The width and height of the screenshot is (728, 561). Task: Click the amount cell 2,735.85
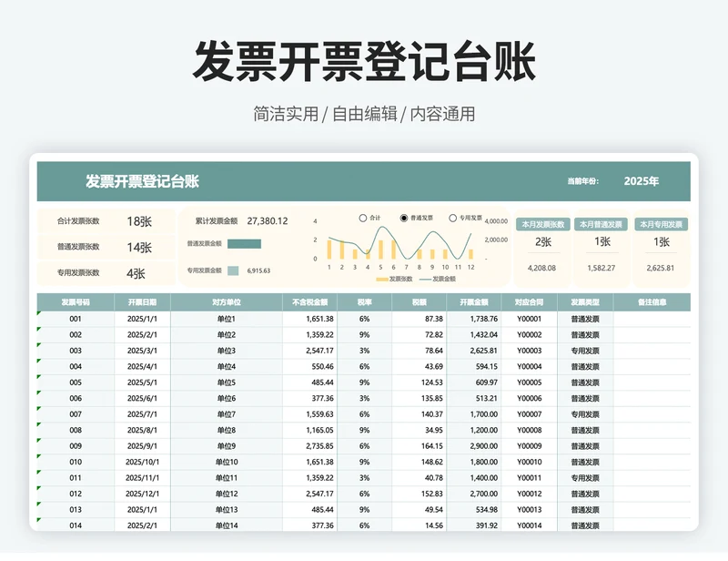pyautogui.click(x=309, y=445)
